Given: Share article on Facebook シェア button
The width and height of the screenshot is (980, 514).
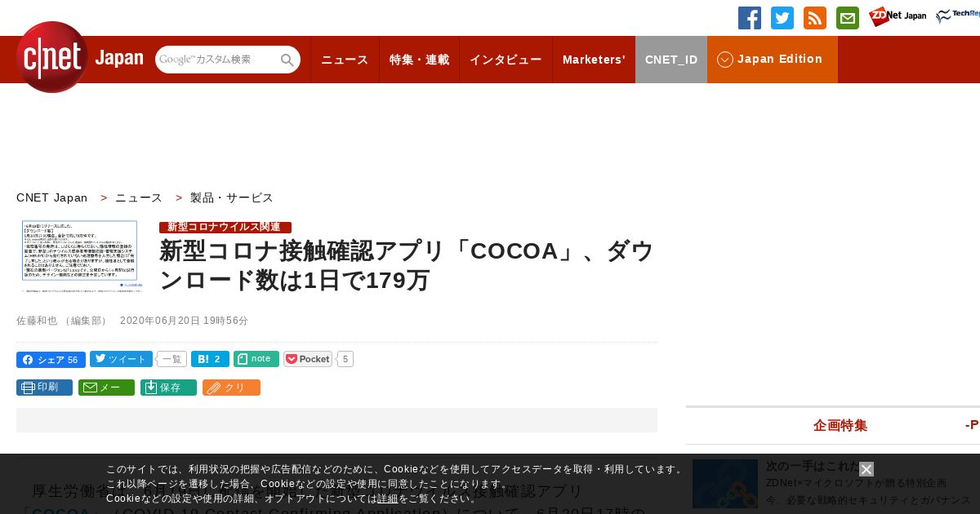Looking at the screenshot, I should [x=51, y=360].
